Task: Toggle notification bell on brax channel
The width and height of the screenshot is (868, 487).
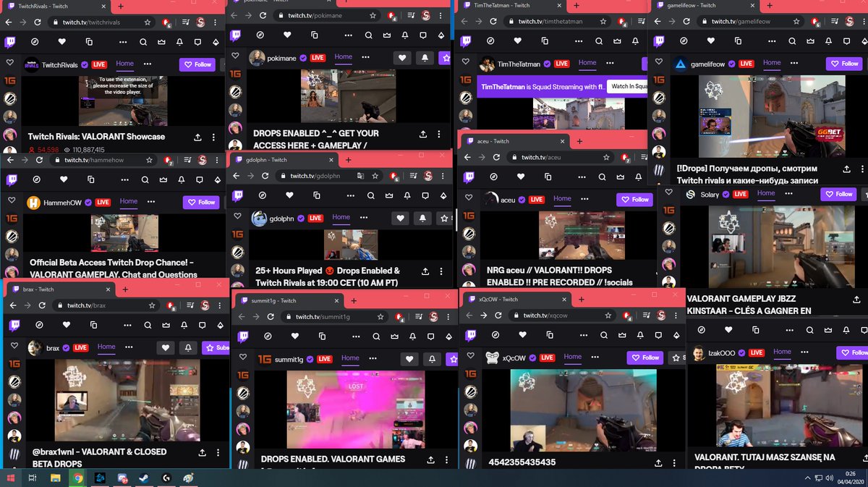Action: (x=188, y=348)
